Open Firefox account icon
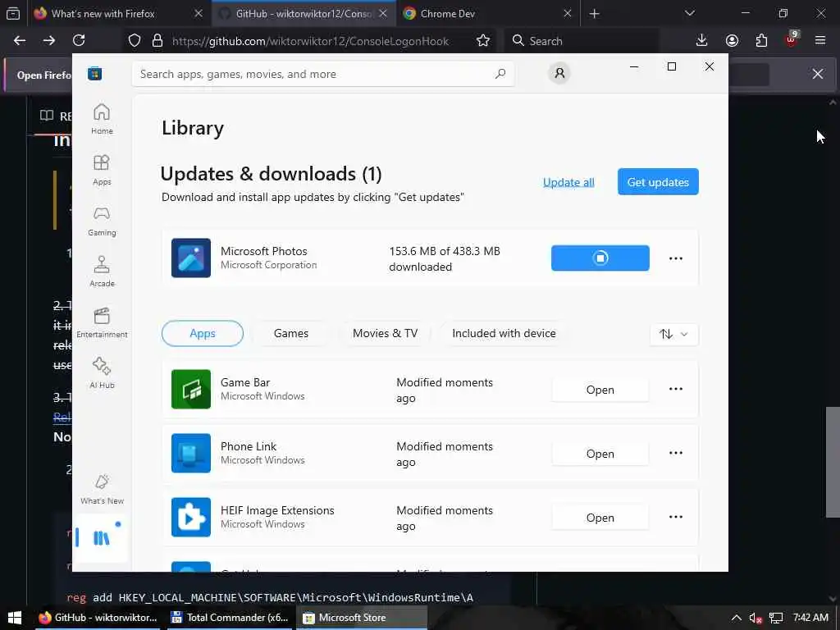The width and height of the screenshot is (840, 630). 732,41
